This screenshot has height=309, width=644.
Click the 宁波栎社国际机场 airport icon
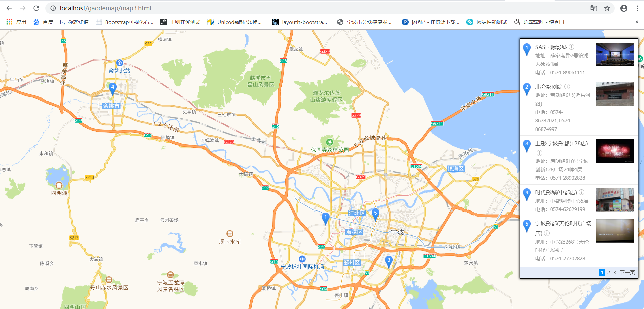tap(302, 259)
